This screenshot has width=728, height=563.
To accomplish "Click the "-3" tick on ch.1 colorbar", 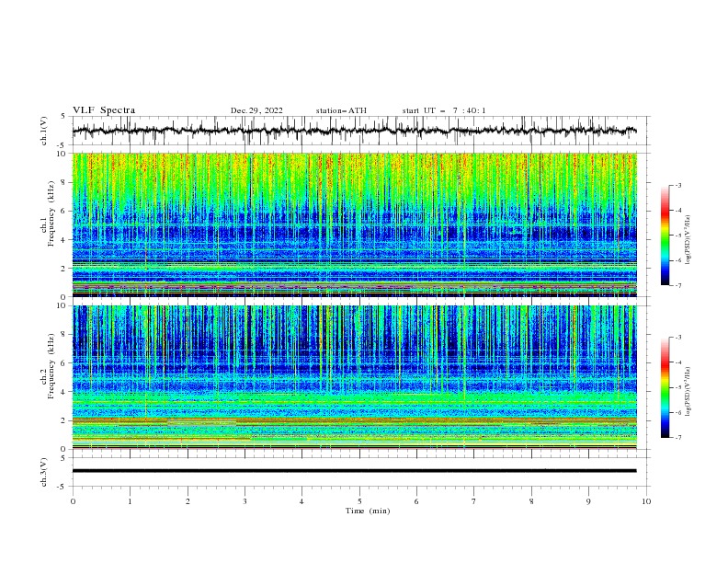I will coord(677,185).
